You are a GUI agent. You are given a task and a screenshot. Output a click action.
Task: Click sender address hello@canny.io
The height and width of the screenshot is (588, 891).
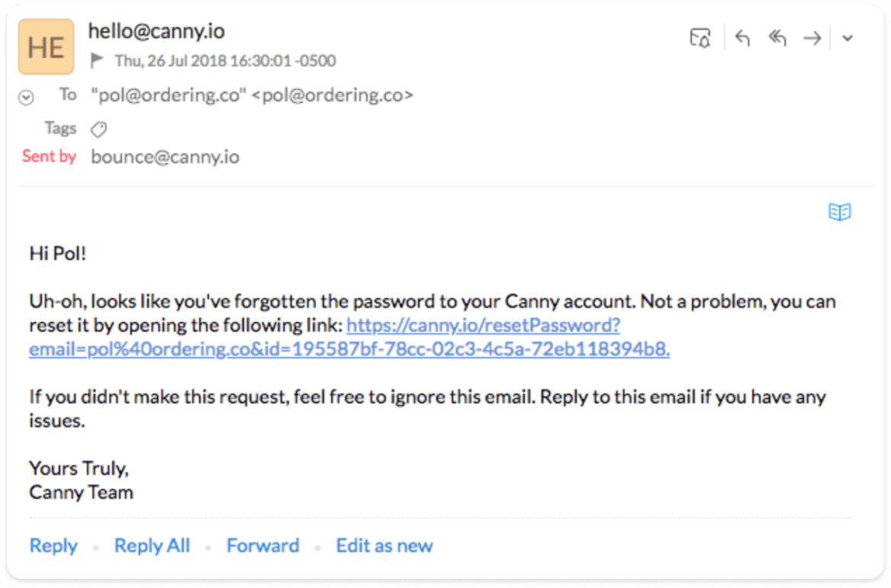click(x=156, y=31)
